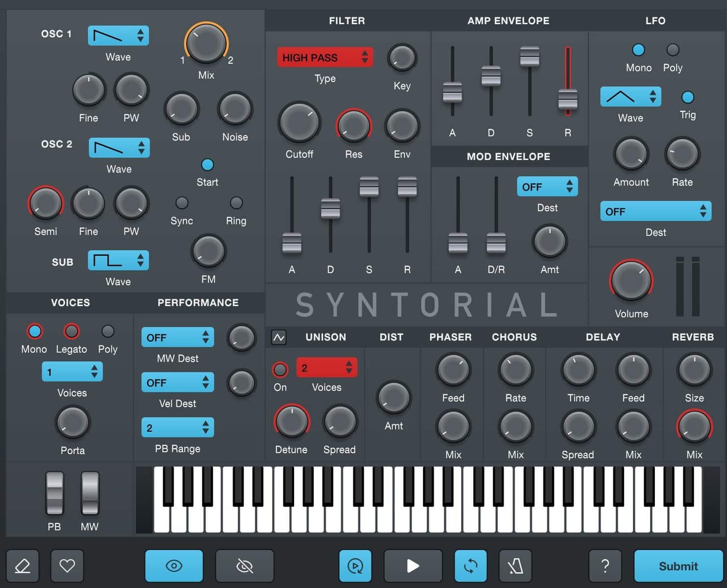This screenshot has width=727, height=588.
Task: Click the crossed-out eye hide controls button
Action: 245,566
